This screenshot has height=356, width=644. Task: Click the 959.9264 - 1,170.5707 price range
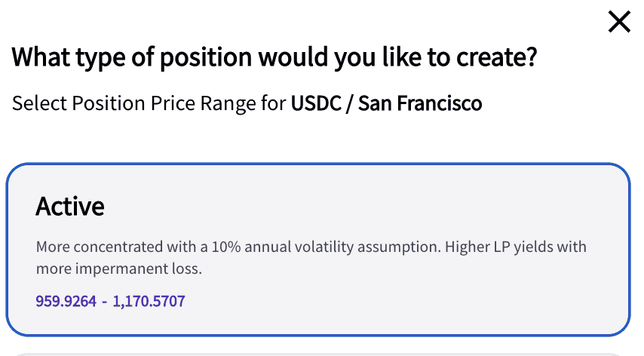pyautogui.click(x=110, y=302)
